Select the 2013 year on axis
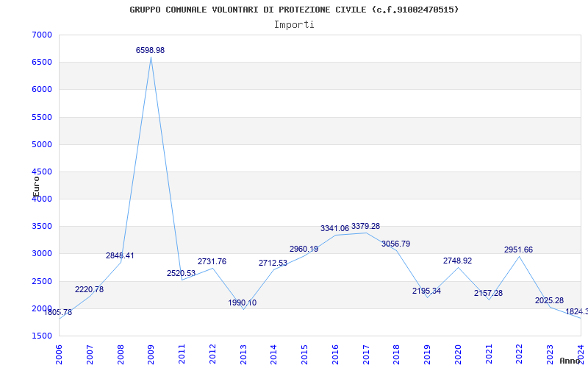The height and width of the screenshot is (368, 588). (x=243, y=355)
